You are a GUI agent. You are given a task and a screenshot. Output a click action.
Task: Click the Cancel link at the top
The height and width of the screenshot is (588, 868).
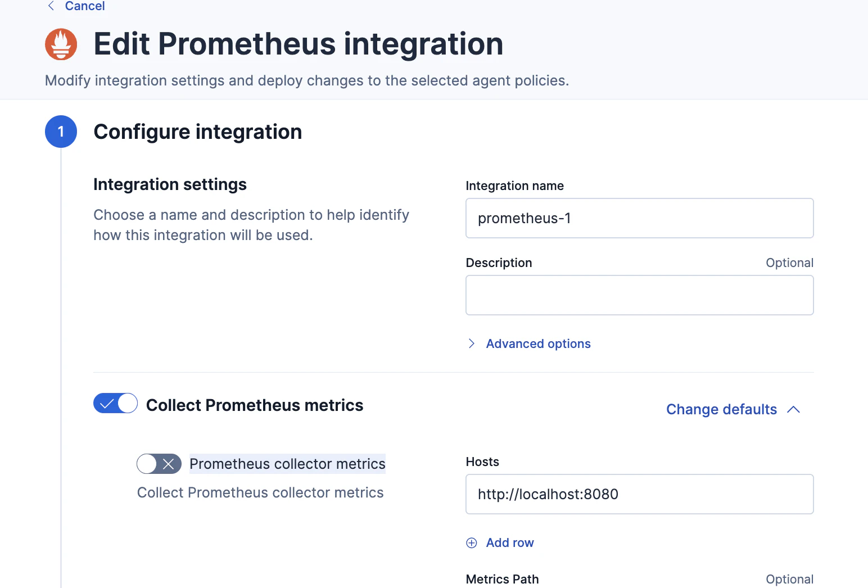click(x=85, y=6)
